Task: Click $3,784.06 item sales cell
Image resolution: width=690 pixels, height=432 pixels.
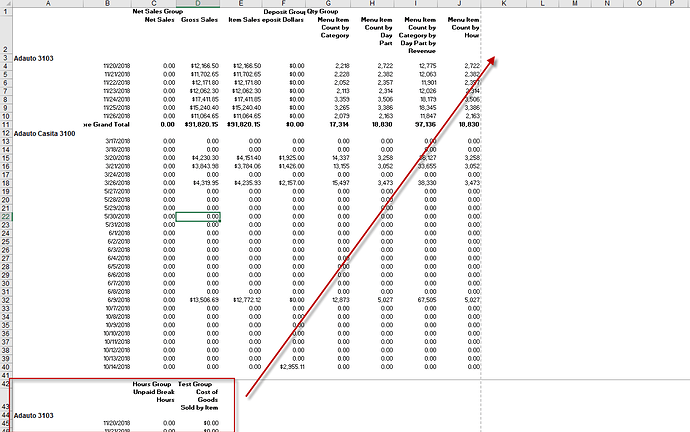Action: [x=248, y=166]
